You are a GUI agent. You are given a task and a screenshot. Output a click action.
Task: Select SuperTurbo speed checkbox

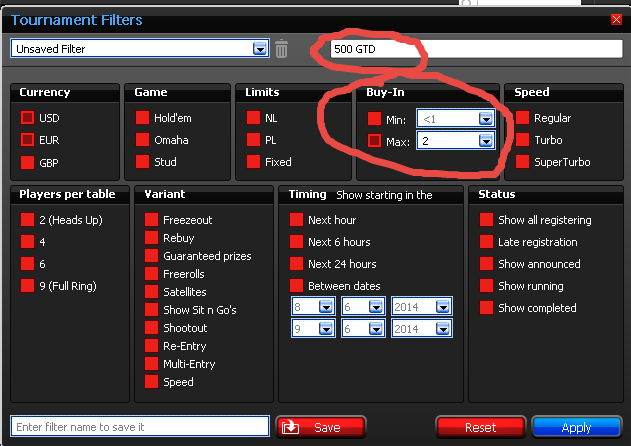[x=522, y=162]
